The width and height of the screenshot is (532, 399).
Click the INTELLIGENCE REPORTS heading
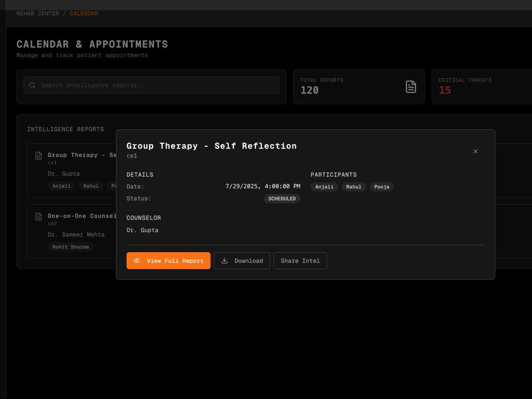pyautogui.click(x=65, y=129)
